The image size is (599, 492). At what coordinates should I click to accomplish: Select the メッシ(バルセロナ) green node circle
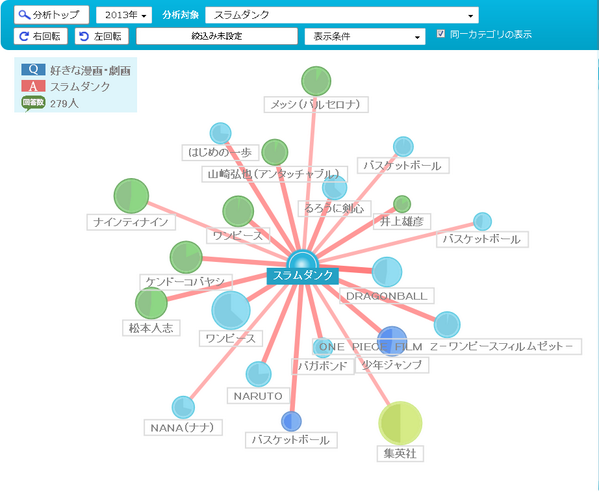316,81
